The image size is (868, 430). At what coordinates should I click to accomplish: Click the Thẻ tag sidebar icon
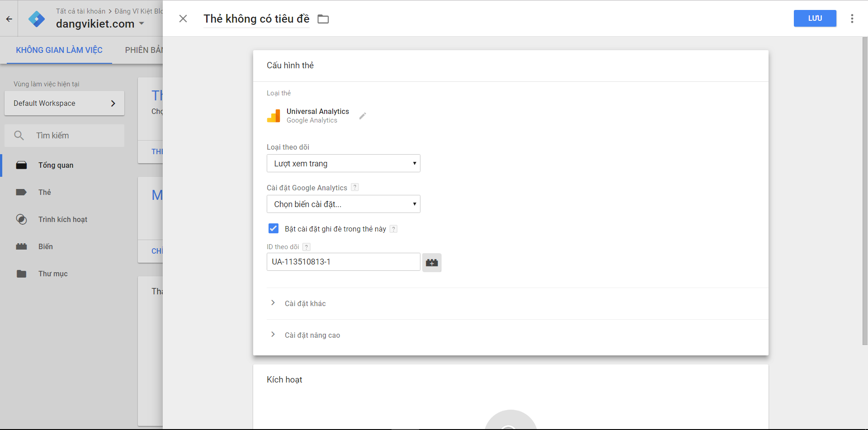click(x=21, y=192)
